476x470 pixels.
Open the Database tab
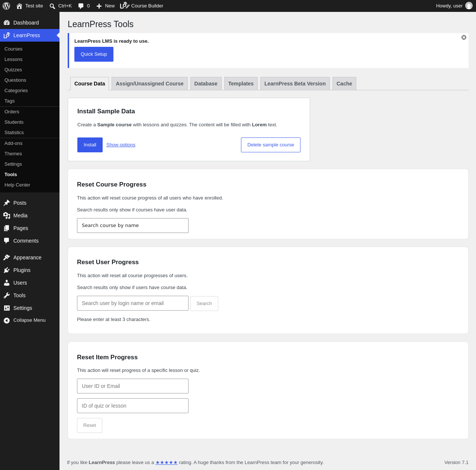coord(206,84)
